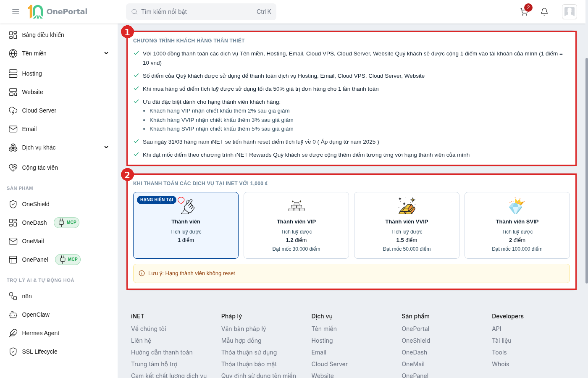This screenshot has height=378, width=588.
Task: Click the OnePortal logo
Action: pyautogui.click(x=58, y=12)
